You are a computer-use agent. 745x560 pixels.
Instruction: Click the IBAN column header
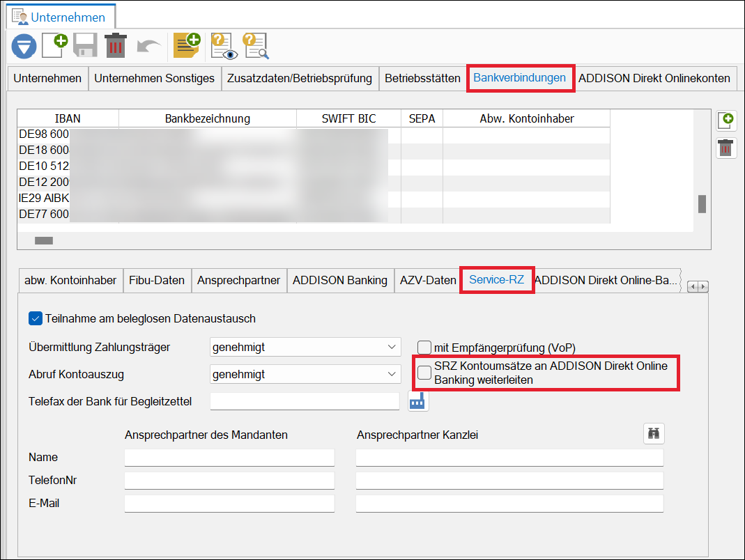68,118
